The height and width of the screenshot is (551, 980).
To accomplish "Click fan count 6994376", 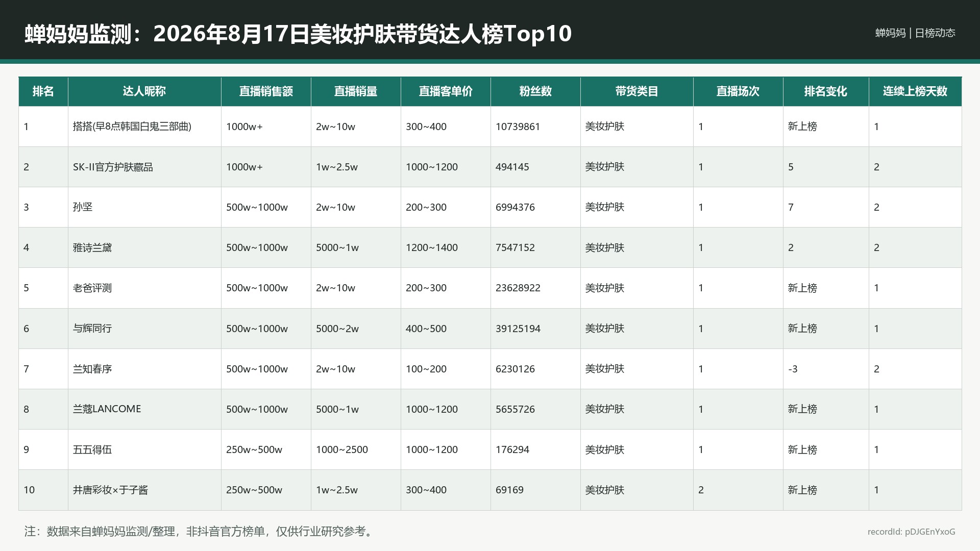I will pyautogui.click(x=515, y=207).
